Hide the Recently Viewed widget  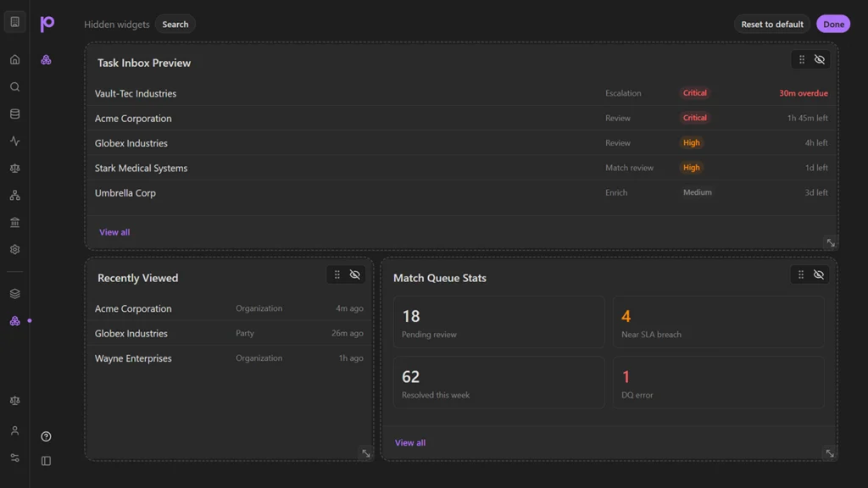(x=355, y=274)
